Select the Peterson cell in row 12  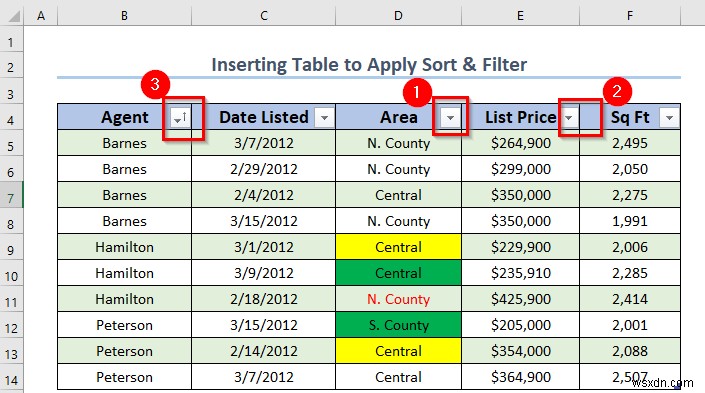125,325
